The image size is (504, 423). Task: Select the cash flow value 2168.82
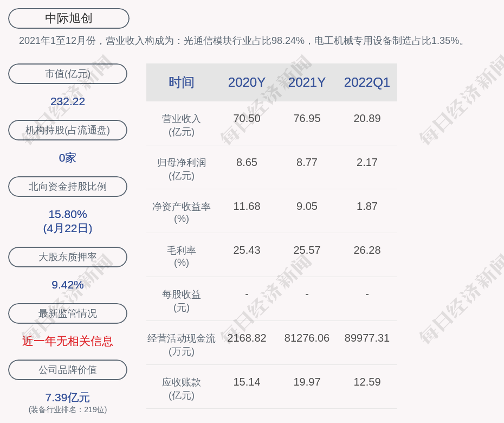coord(247,338)
